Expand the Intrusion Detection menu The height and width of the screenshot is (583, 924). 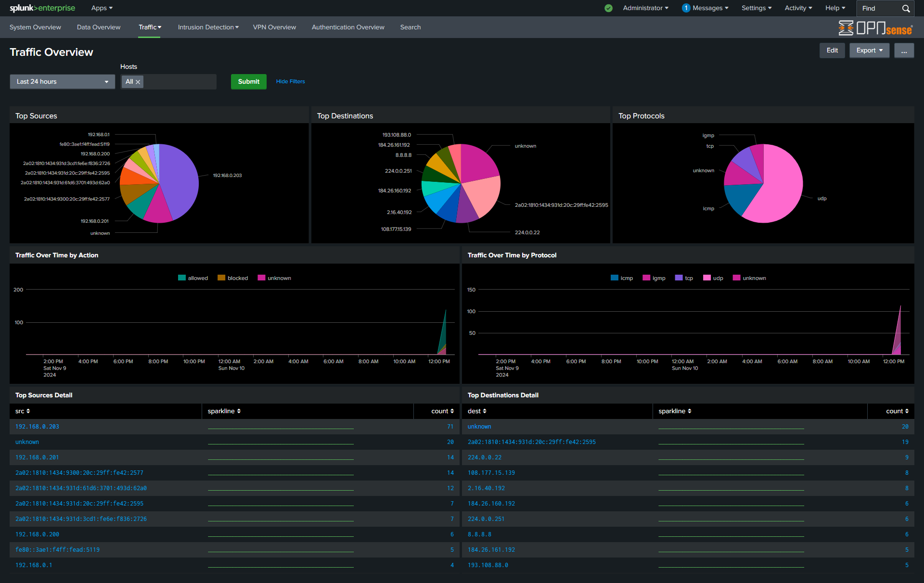click(x=208, y=27)
